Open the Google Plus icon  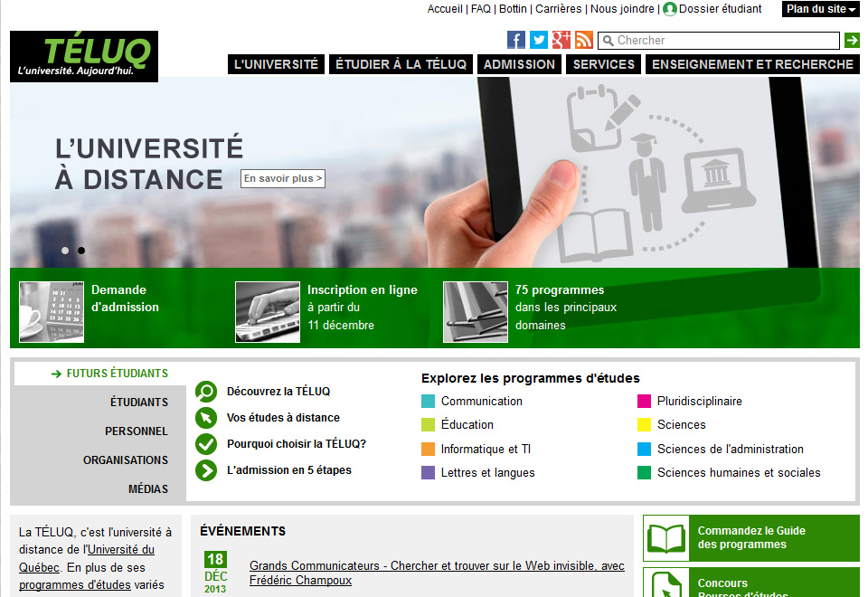click(x=561, y=40)
